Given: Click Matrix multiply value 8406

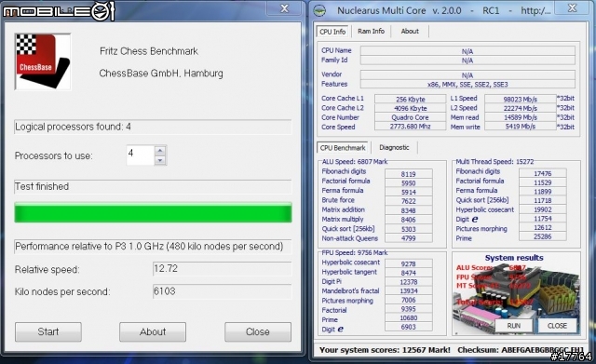Looking at the screenshot, I should tap(408, 220).
